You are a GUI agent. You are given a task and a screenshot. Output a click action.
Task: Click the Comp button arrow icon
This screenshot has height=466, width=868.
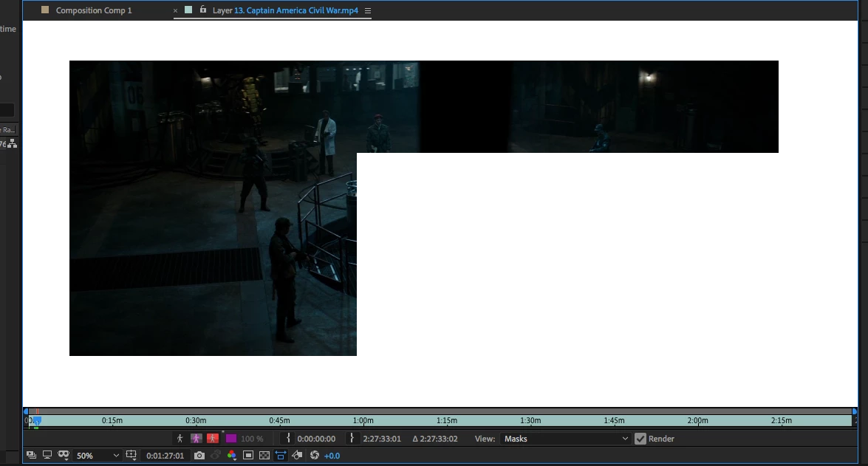pyautogui.click(x=297, y=455)
